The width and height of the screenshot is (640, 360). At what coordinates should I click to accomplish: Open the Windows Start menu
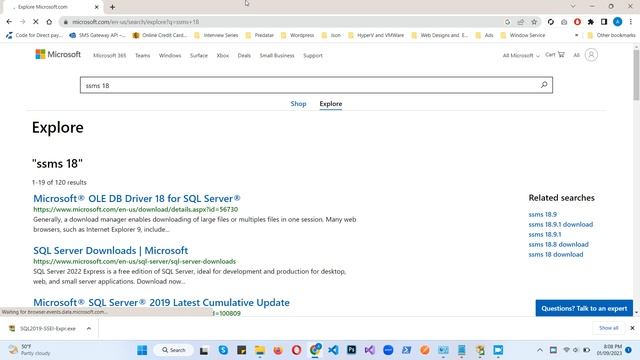(x=142, y=350)
